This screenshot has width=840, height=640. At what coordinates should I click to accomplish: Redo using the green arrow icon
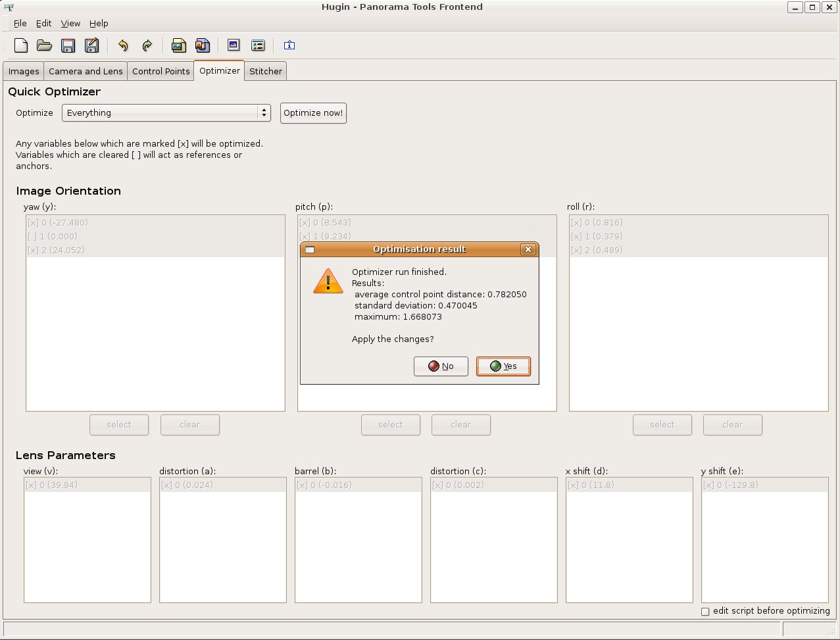pos(147,45)
